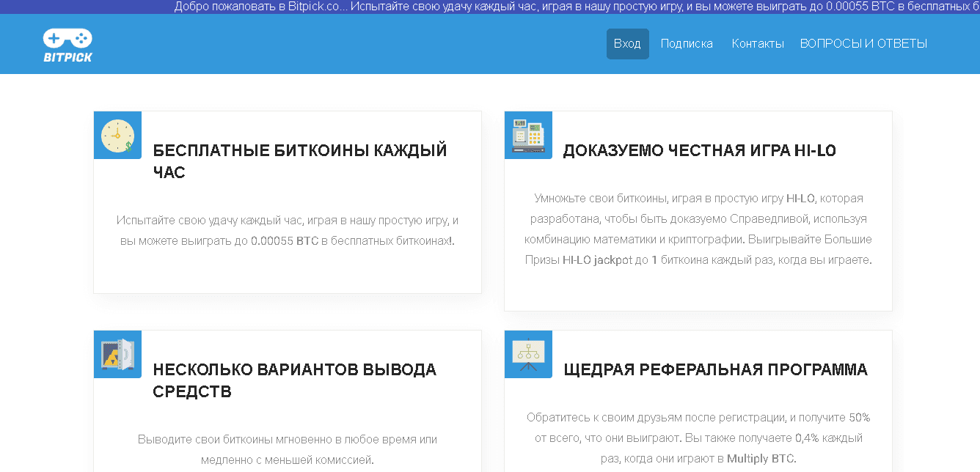This screenshot has height=472, width=980.
Task: Click the flowchart board icon for referral program
Action: pyautogui.click(x=528, y=355)
